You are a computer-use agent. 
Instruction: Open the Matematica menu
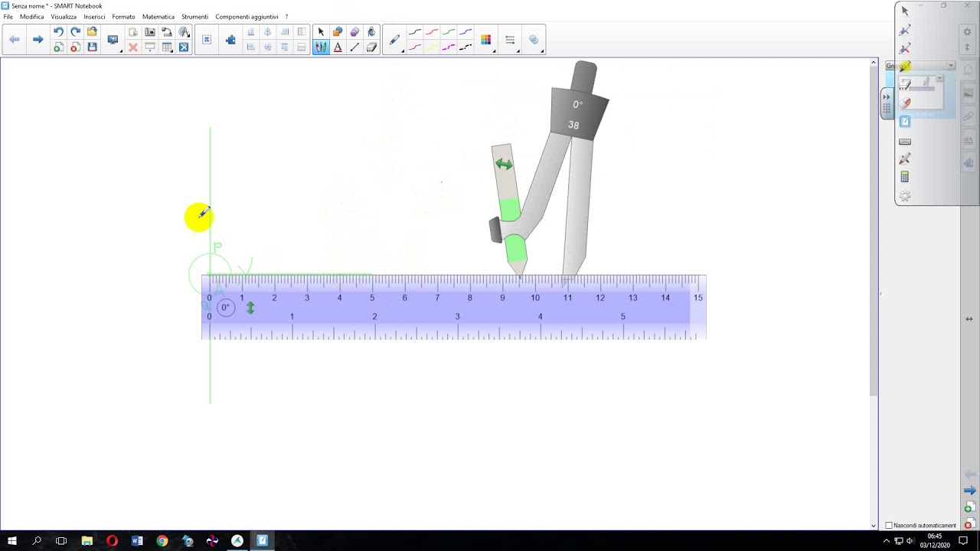[158, 17]
